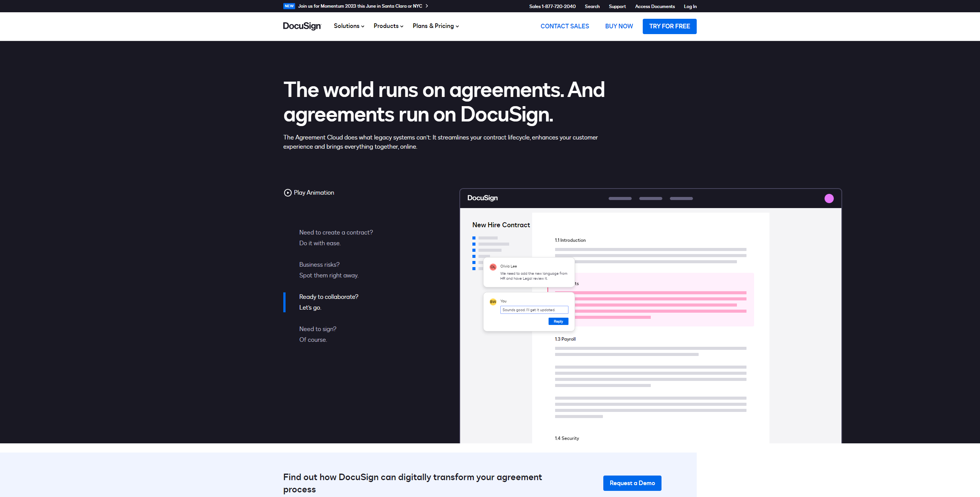Click the BW avatar in the reply card
The height and width of the screenshot is (497, 980).
[493, 302]
